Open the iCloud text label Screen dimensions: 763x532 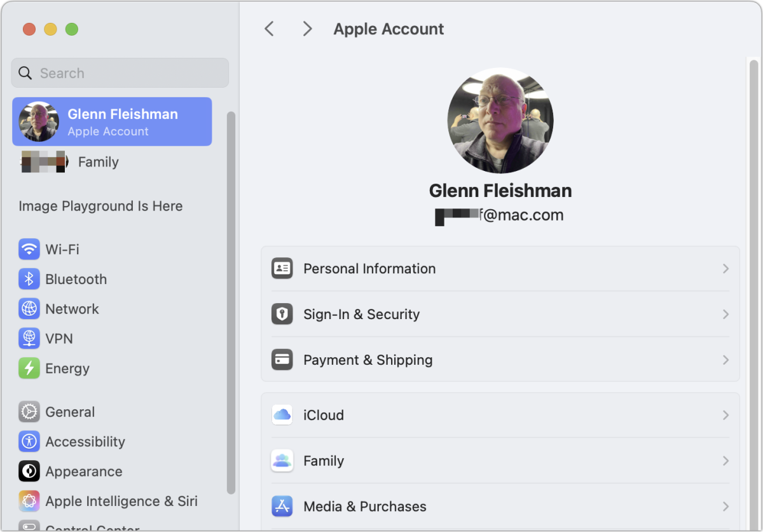coord(324,416)
